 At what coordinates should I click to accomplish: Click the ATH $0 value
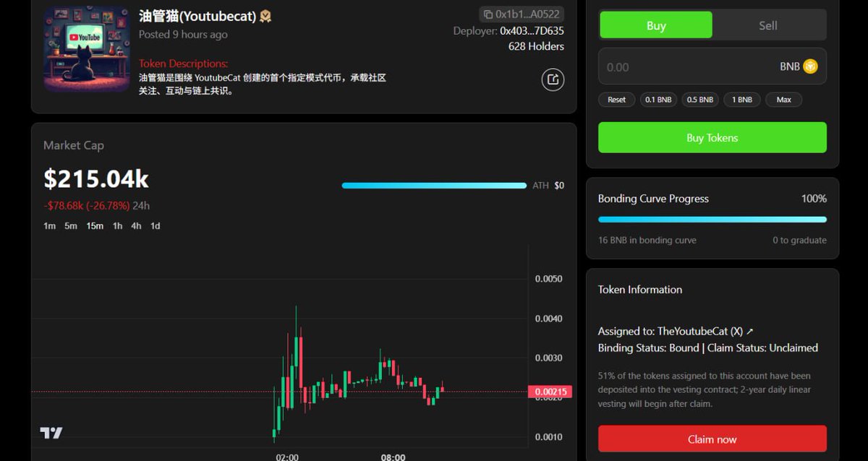point(559,186)
